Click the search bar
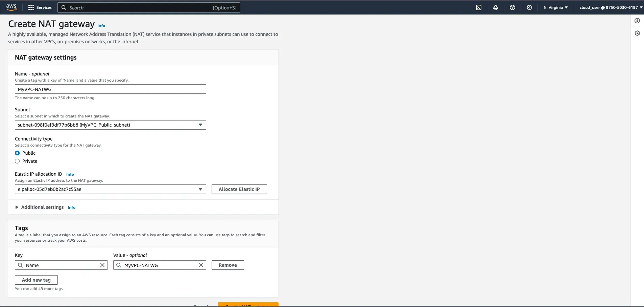 pyautogui.click(x=148, y=7)
